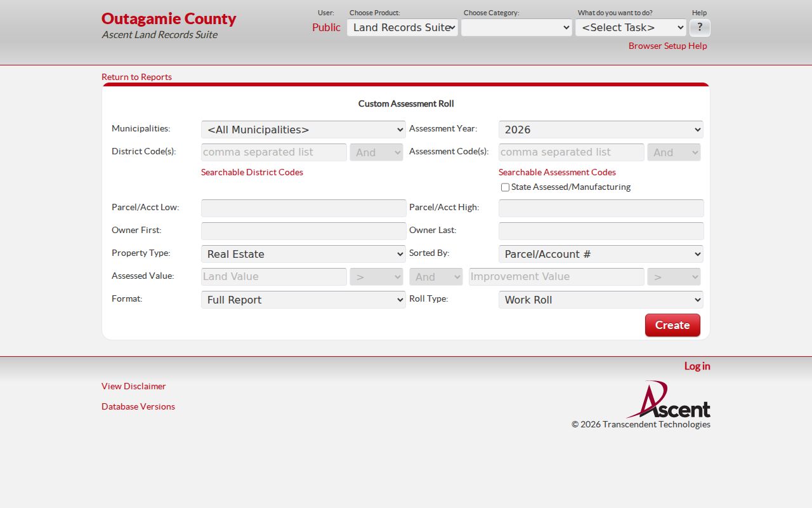The height and width of the screenshot is (508, 812).
Task: Open the View Disclaimer link
Action: pos(133,386)
